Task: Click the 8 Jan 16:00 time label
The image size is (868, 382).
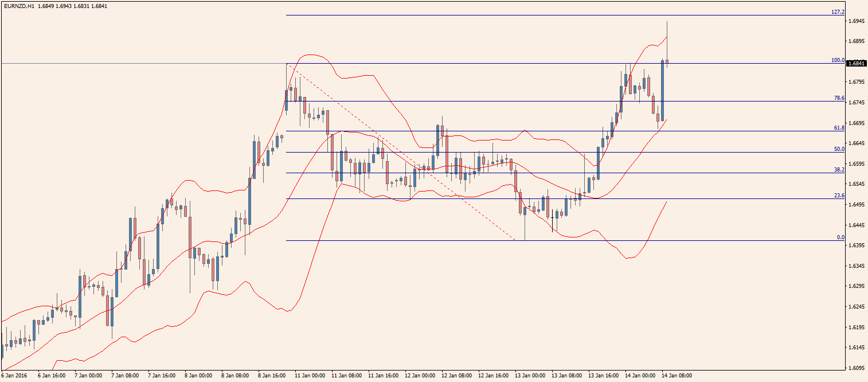Action: click(271, 376)
